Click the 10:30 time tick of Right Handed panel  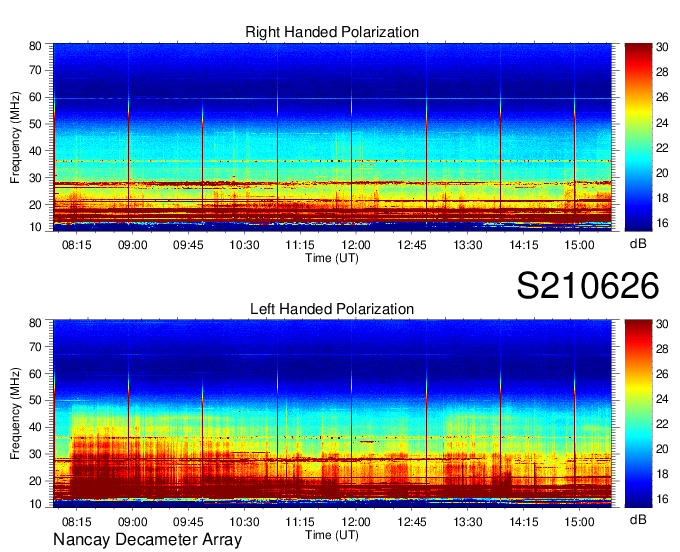tap(244, 245)
